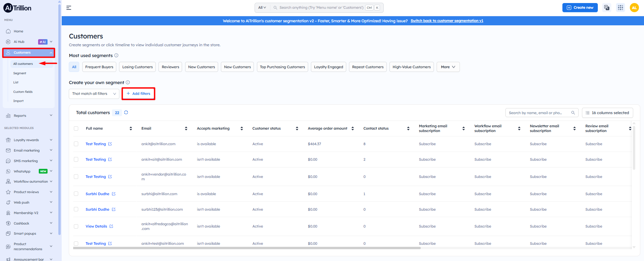The image size is (644, 261).
Task: Open the AL user avatar menu
Action: 634,7
